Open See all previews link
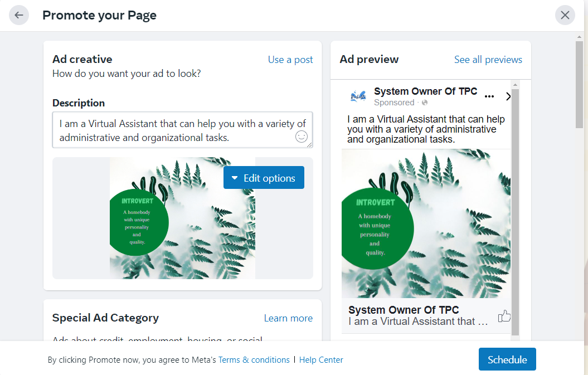588x375 pixels. coord(488,60)
